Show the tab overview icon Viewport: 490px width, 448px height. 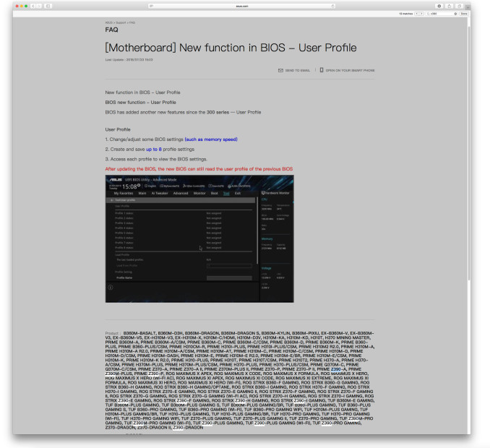tap(459, 6)
